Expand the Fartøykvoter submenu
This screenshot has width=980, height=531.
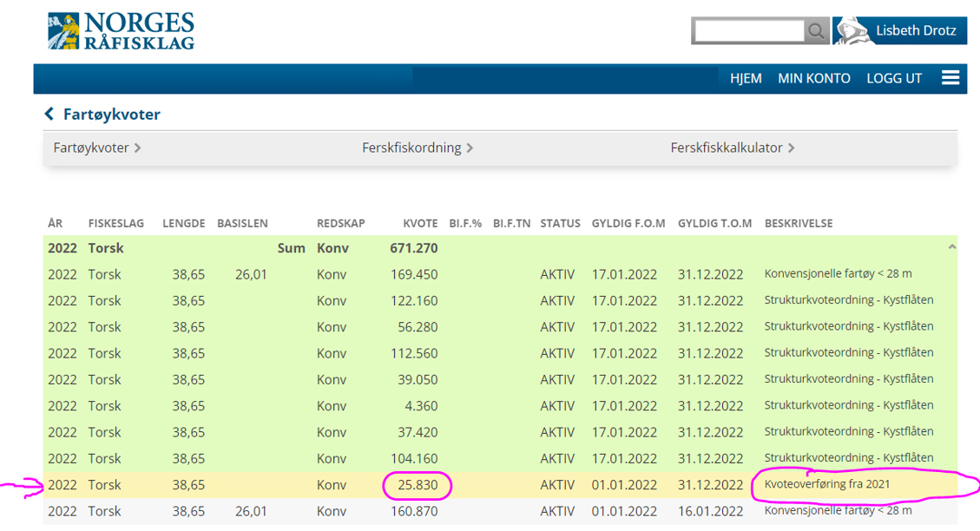point(97,147)
